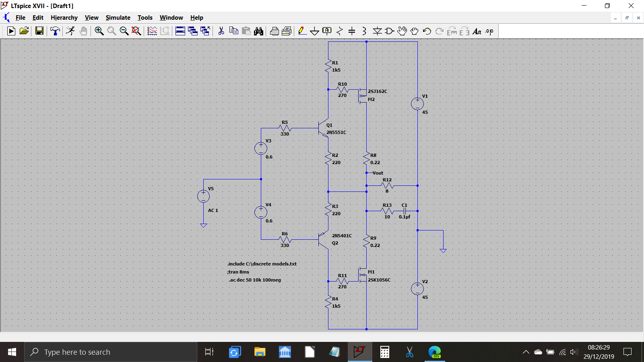
Task: Select voltage source V5 symbol
Action: 203,196
